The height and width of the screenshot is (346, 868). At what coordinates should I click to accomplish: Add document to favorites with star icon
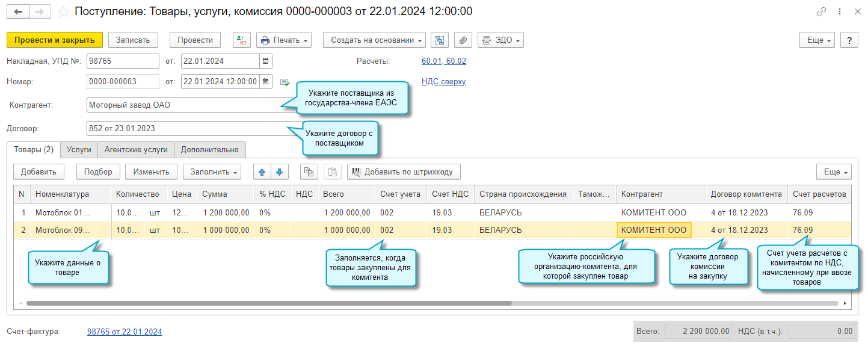(64, 11)
